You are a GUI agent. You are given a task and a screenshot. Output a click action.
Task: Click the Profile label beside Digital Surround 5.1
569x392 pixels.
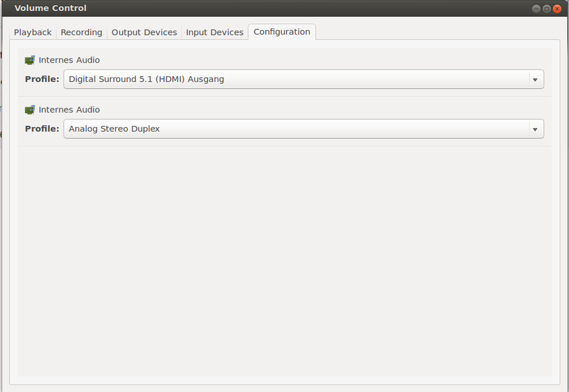[x=42, y=80]
